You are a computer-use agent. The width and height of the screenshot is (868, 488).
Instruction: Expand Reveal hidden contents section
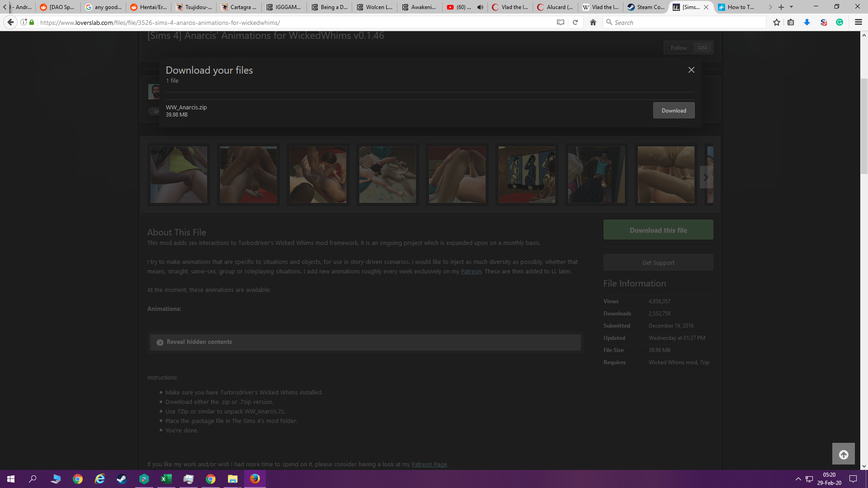365,342
